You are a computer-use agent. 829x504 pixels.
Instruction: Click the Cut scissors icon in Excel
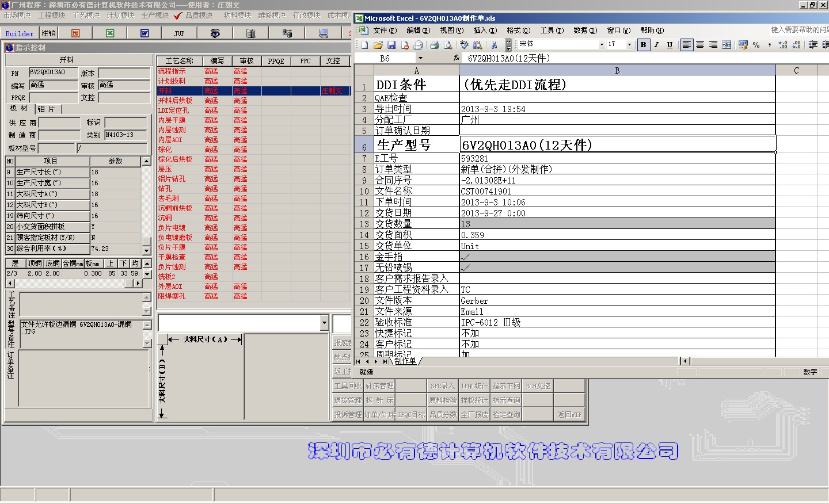coord(494,45)
